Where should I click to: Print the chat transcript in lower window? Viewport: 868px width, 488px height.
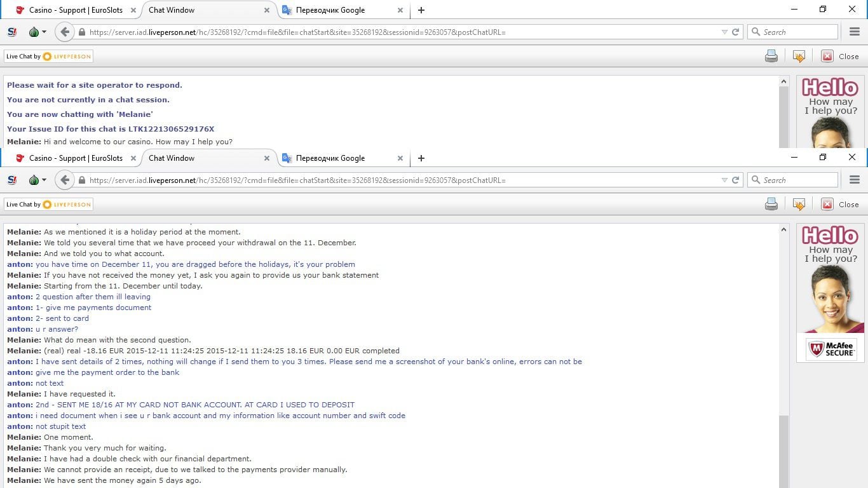(771, 205)
